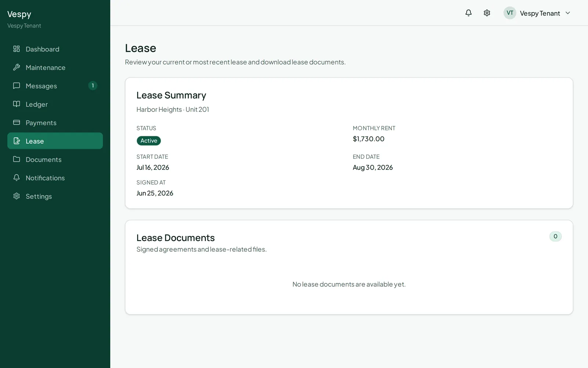Click the Lease document-pen icon

[x=17, y=141]
